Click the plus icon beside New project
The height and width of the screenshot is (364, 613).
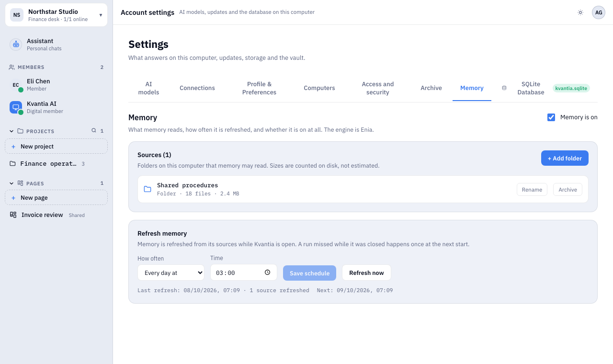click(x=13, y=147)
